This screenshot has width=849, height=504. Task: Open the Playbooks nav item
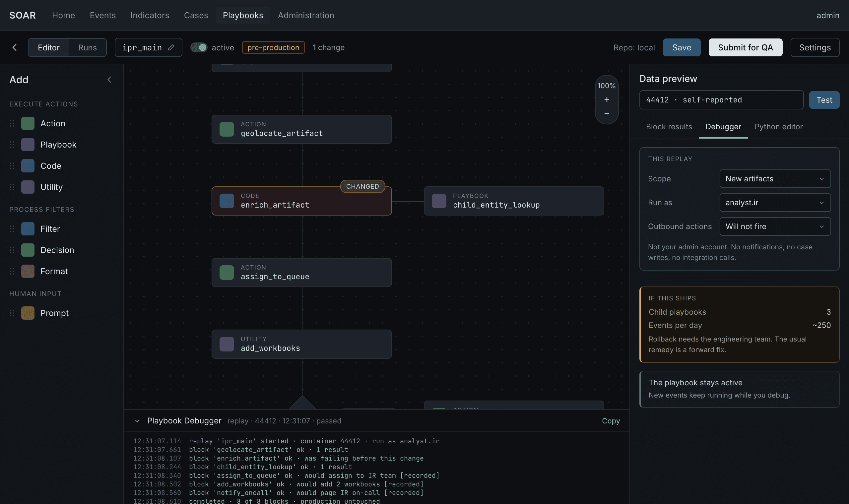pos(243,15)
